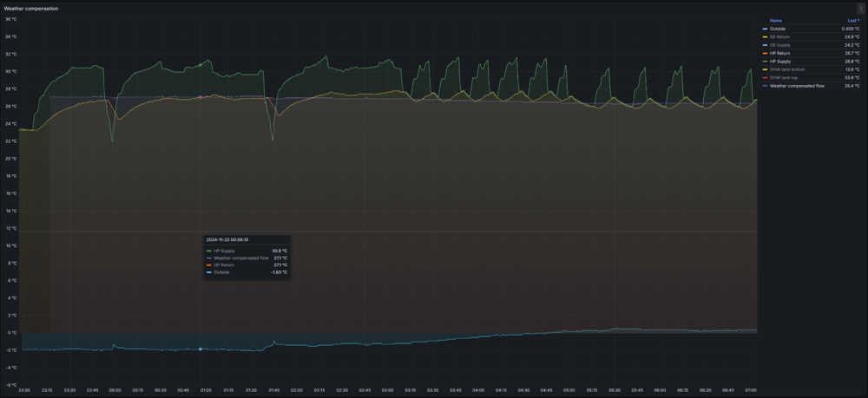
Task: Open the Outside series color picker
Action: click(765, 29)
